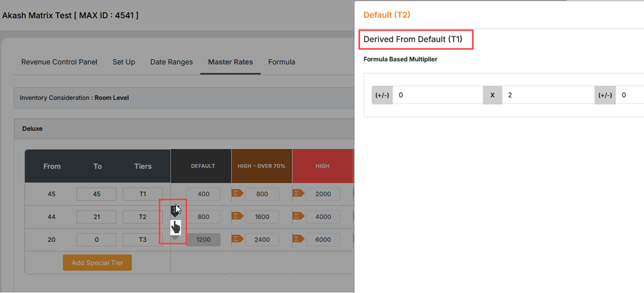Open the Set Up tab
Screen dimensions: 644x293
[x=124, y=62]
